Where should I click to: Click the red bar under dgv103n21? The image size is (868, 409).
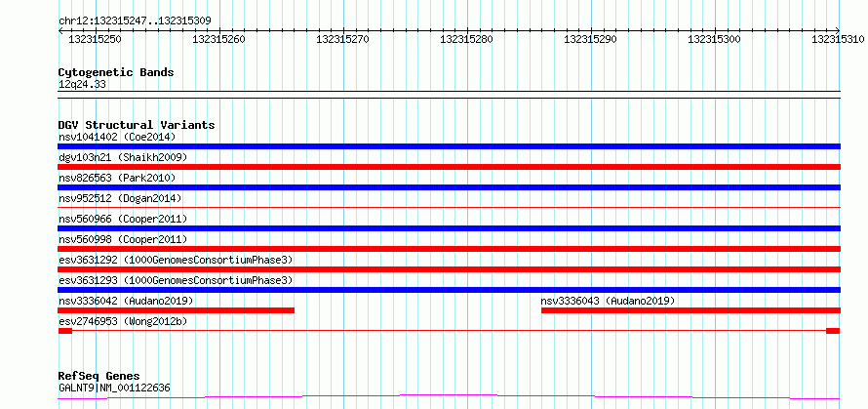pos(450,167)
